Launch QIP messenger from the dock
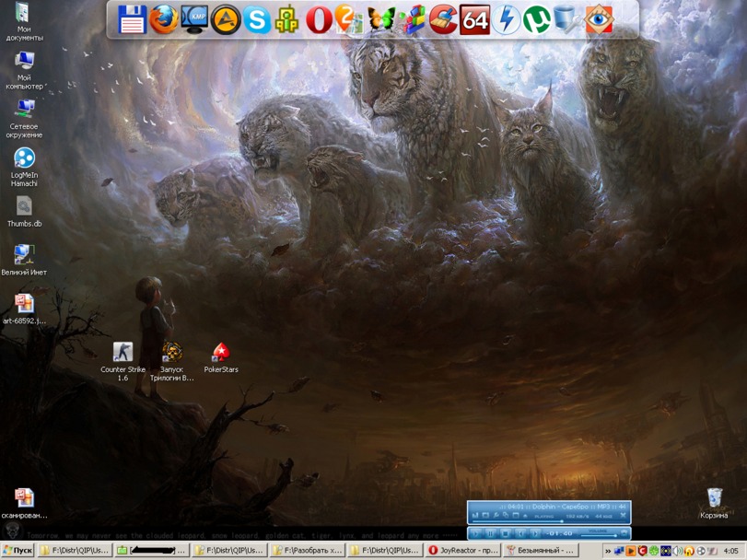 pos(287,19)
